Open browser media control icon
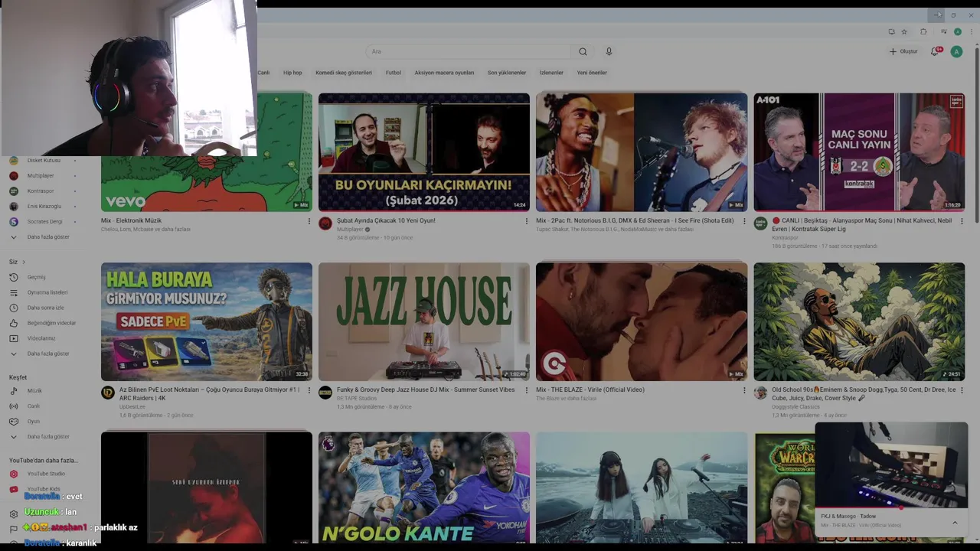Viewport: 980px width, 551px height. tap(942, 31)
